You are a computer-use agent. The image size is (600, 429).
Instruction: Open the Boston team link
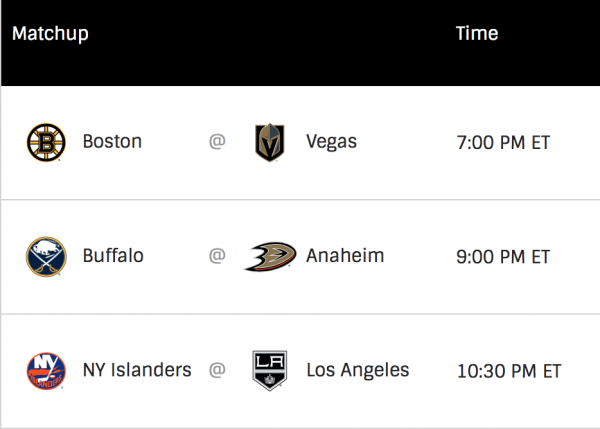click(x=112, y=142)
